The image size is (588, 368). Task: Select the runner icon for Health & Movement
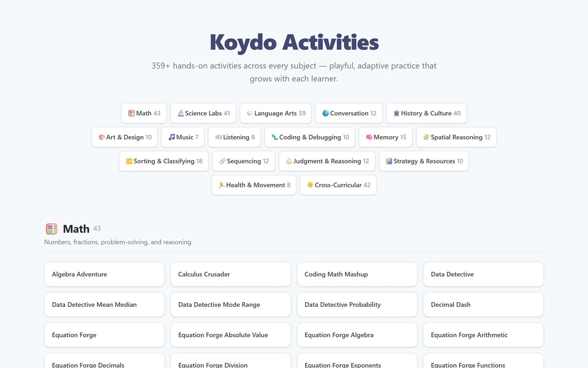point(221,185)
